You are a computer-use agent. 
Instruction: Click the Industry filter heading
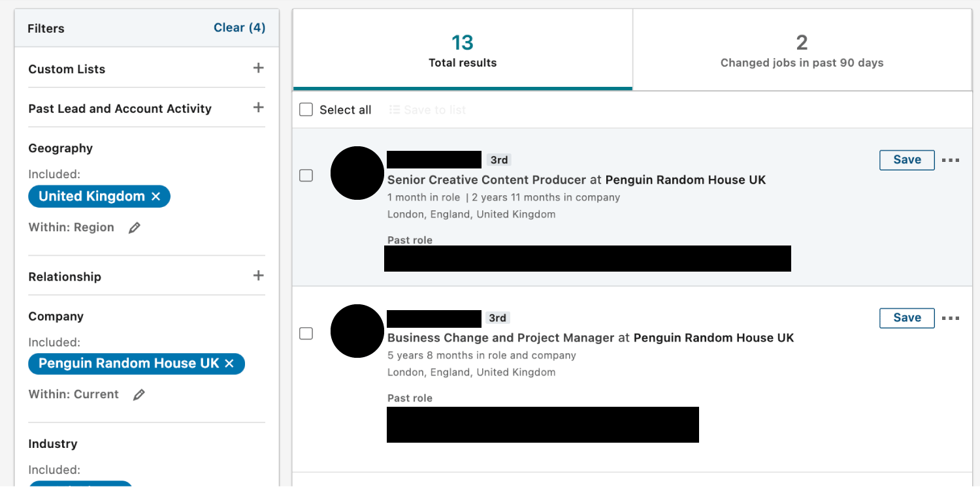click(x=53, y=444)
